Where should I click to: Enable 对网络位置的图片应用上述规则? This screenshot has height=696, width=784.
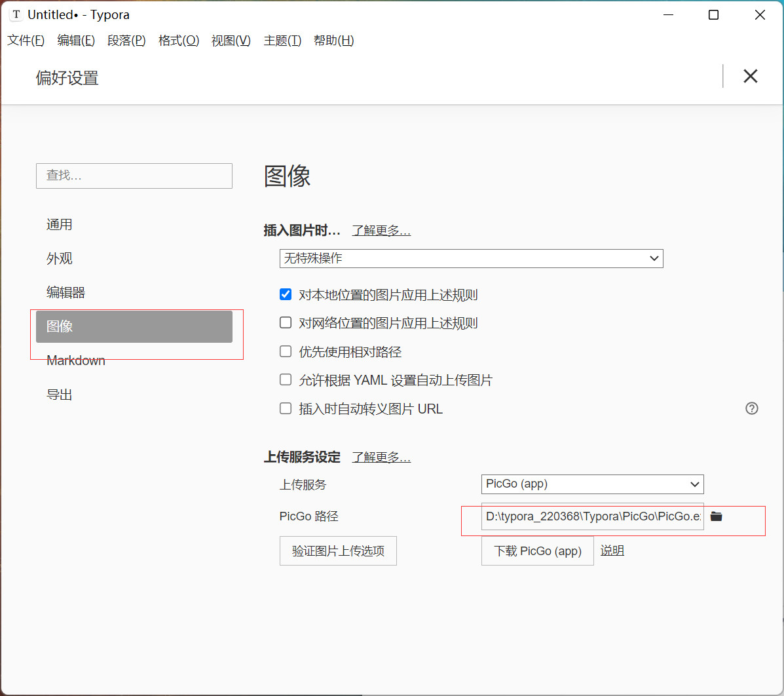coord(286,322)
